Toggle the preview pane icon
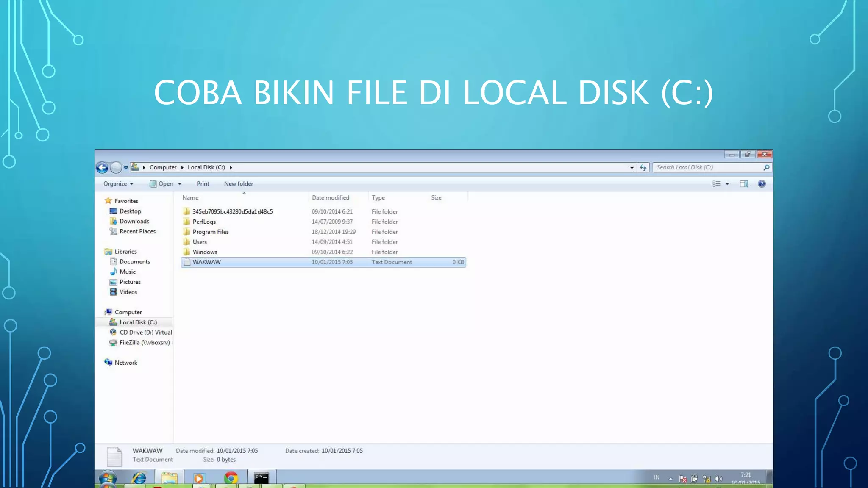This screenshot has height=488, width=868. coord(744,184)
